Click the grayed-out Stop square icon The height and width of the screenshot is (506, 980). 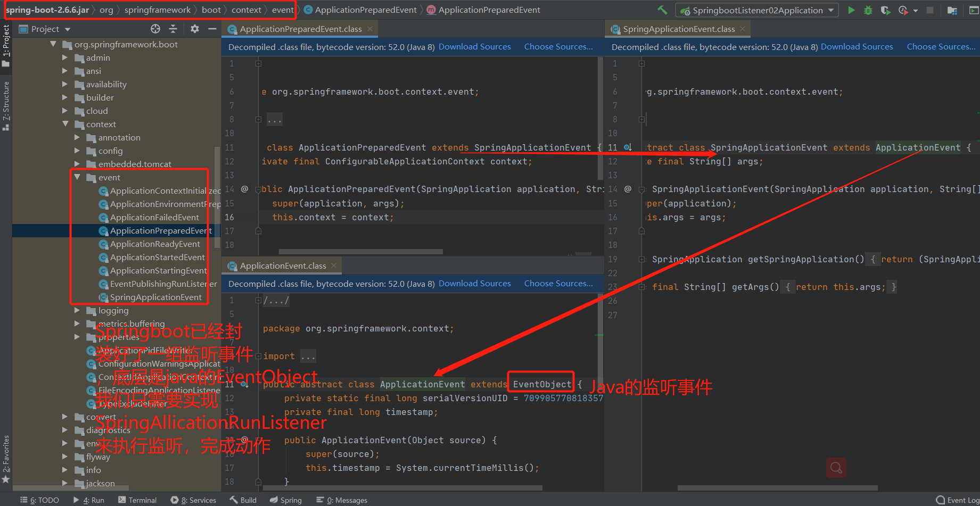pos(930,10)
